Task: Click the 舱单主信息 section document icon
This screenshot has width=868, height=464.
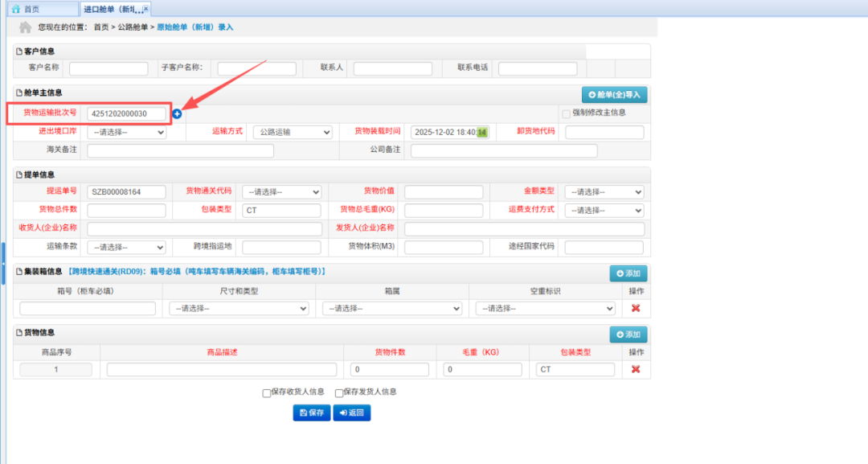Action: pyautogui.click(x=19, y=93)
